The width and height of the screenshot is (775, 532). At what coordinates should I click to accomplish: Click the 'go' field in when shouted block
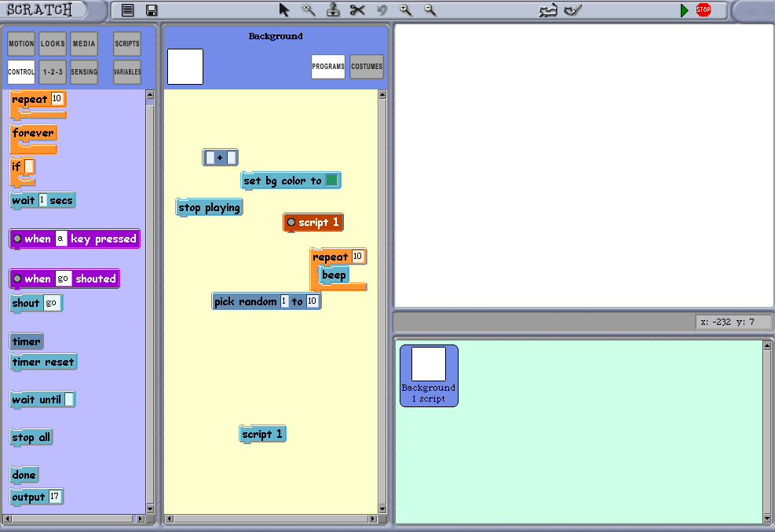click(63, 279)
